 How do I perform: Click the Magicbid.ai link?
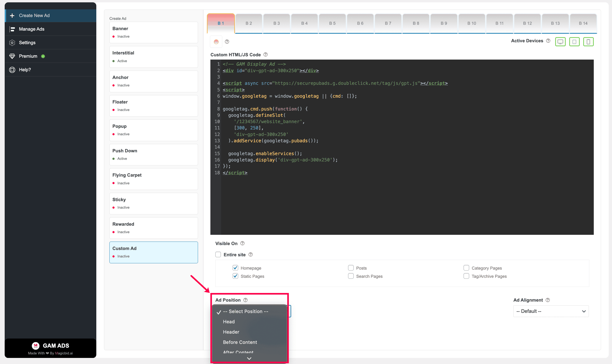64,353
